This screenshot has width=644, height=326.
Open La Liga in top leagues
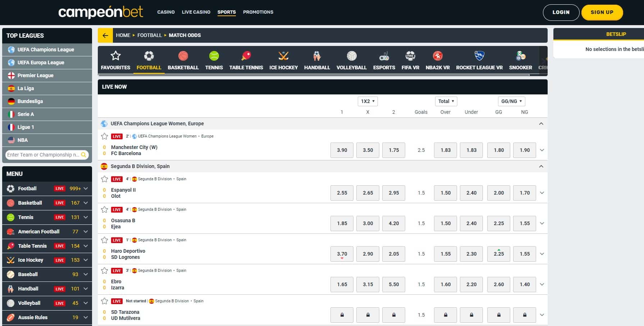[47, 88]
